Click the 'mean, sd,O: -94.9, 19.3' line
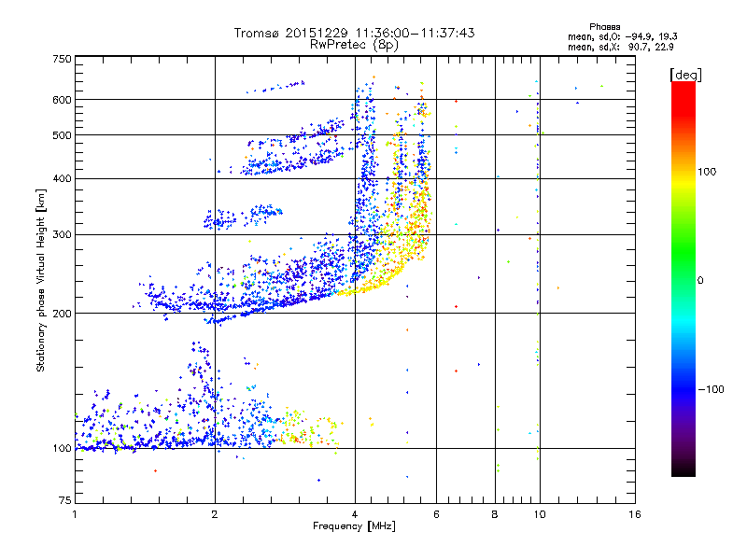This screenshot has width=747, height=560. click(622, 36)
